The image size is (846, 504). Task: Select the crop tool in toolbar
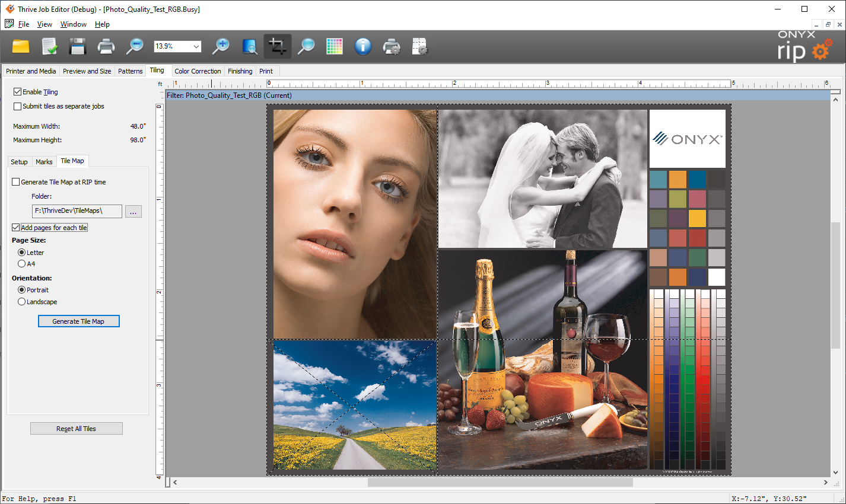[277, 46]
